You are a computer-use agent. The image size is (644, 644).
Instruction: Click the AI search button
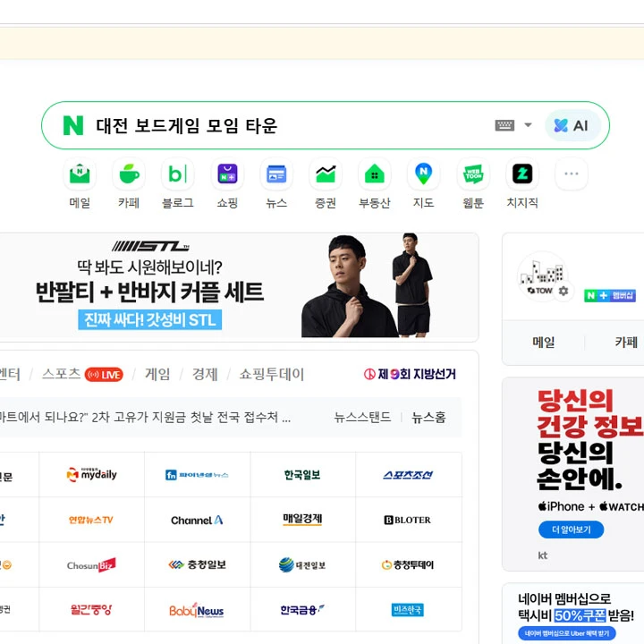click(x=572, y=125)
